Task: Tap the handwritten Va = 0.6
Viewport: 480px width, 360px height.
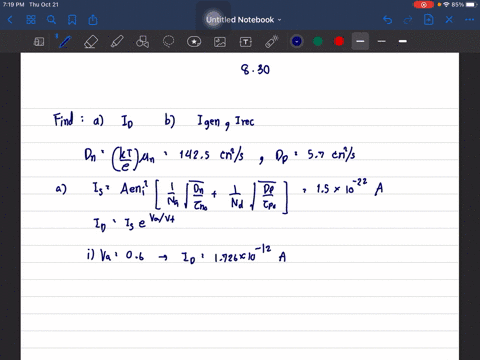Action: coord(122,256)
